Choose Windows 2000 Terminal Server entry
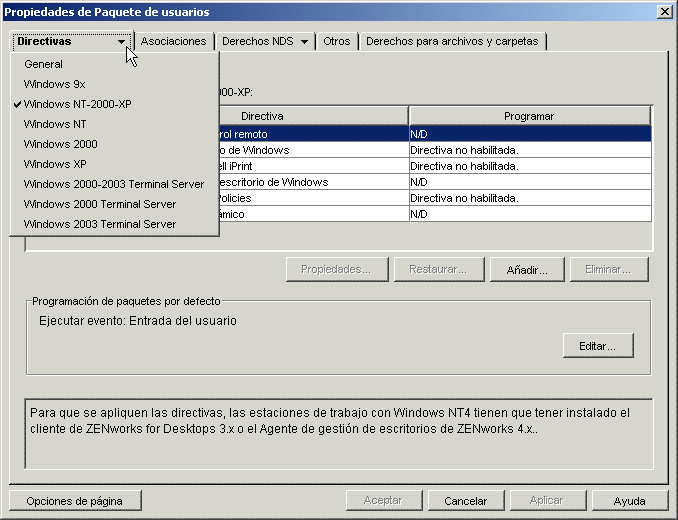678x520 pixels. (x=115, y=204)
